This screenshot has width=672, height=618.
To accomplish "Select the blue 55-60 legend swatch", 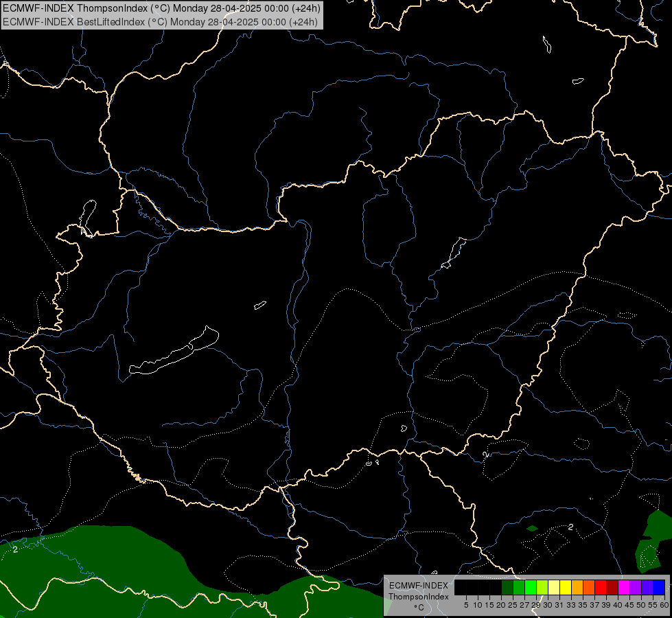I will (659, 588).
